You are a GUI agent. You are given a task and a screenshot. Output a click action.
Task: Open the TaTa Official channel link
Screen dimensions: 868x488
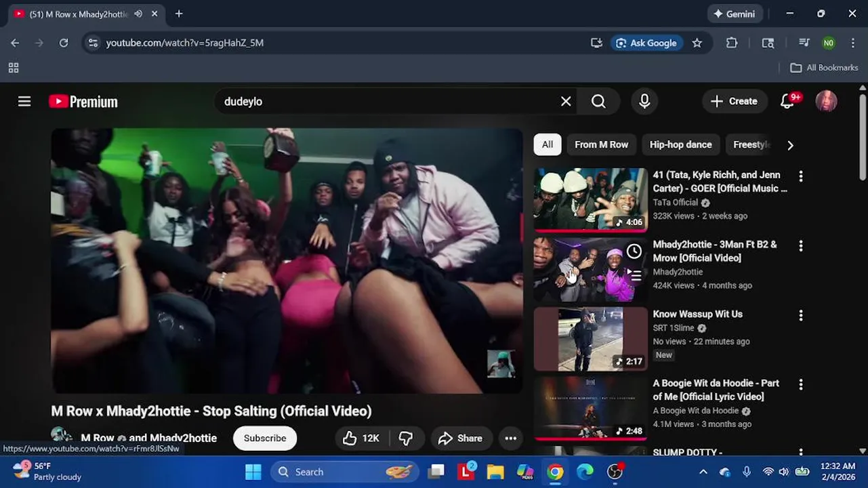[x=675, y=203]
